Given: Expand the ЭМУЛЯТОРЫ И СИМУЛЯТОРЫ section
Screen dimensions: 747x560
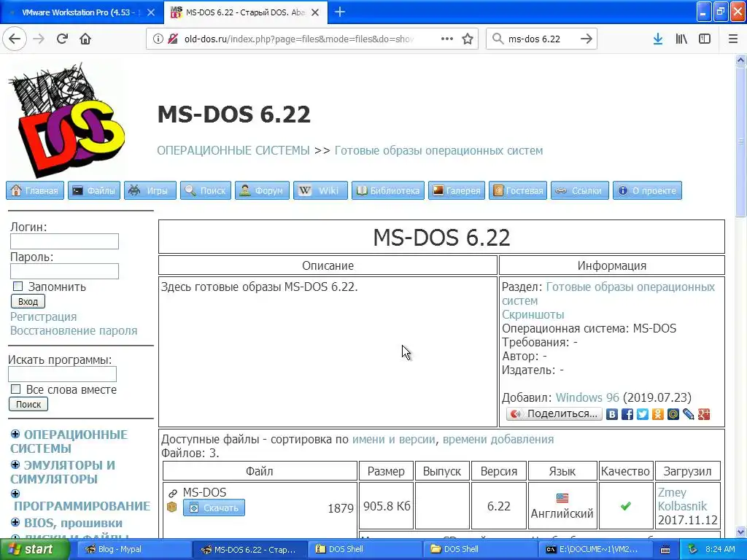Looking at the screenshot, I should [x=15, y=464].
